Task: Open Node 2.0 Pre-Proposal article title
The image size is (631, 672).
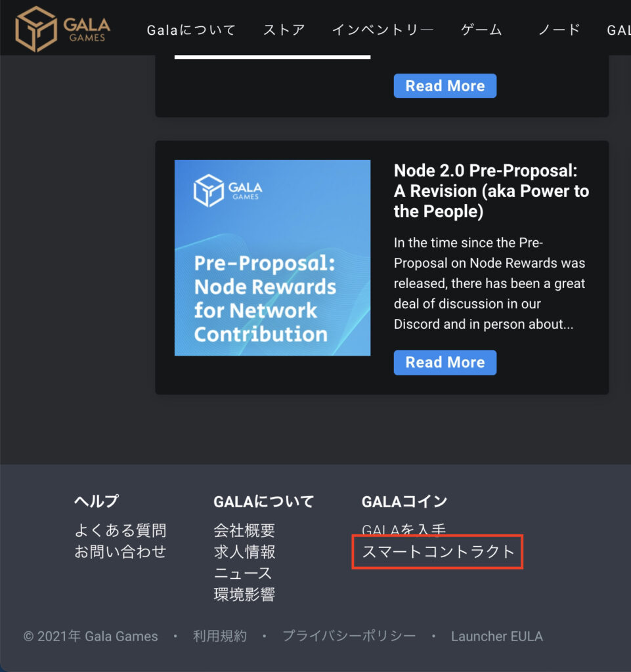Action: coord(491,191)
